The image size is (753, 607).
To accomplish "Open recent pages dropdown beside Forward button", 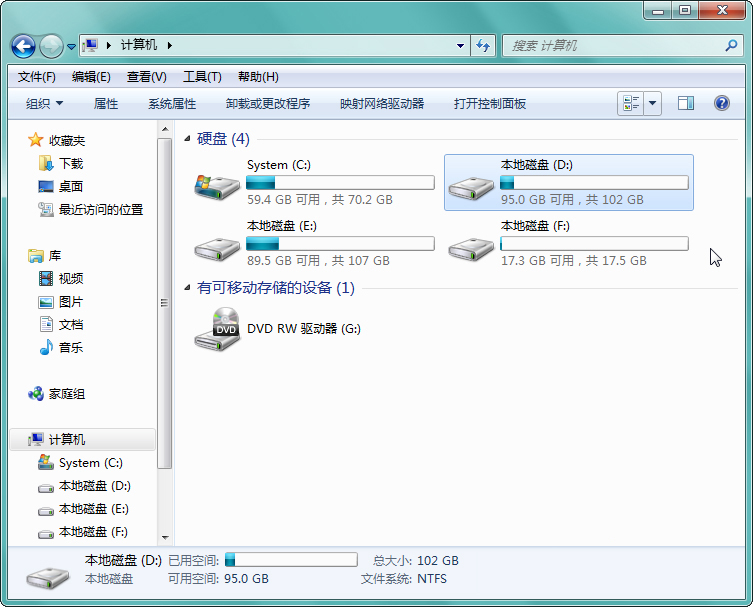I will click(71, 47).
